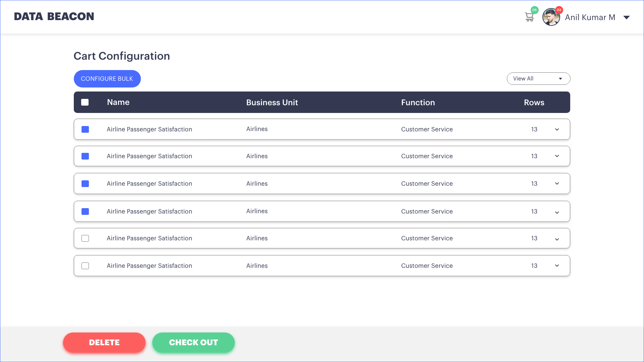Open the View All filter dropdown
Screen dimensions: 644x362
[x=538, y=78]
